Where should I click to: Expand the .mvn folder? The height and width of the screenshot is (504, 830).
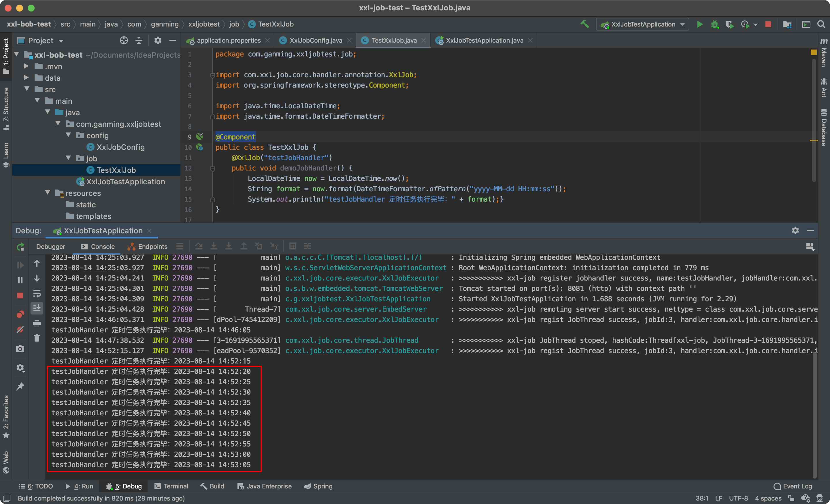[26, 66]
